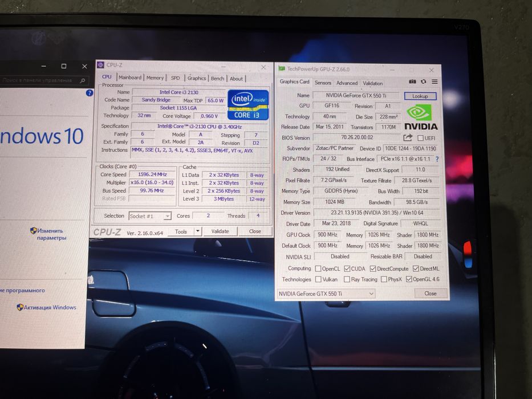Image resolution: width=532 pixels, height=399 pixels.
Task: Toggle the Vulkan checkbox
Action: click(x=318, y=279)
